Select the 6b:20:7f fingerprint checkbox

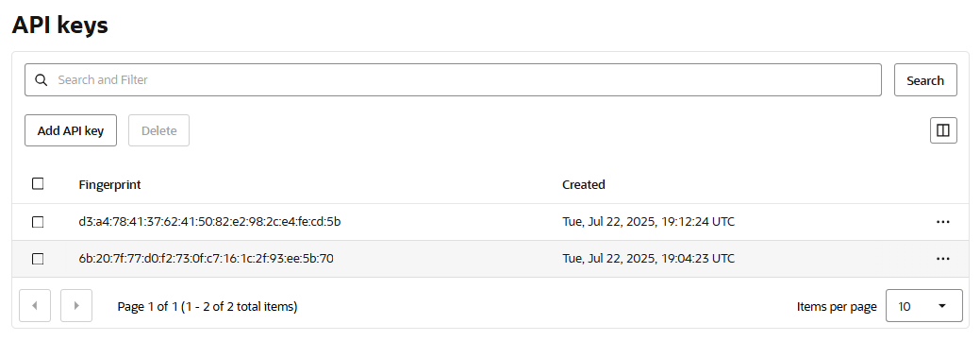pos(38,259)
